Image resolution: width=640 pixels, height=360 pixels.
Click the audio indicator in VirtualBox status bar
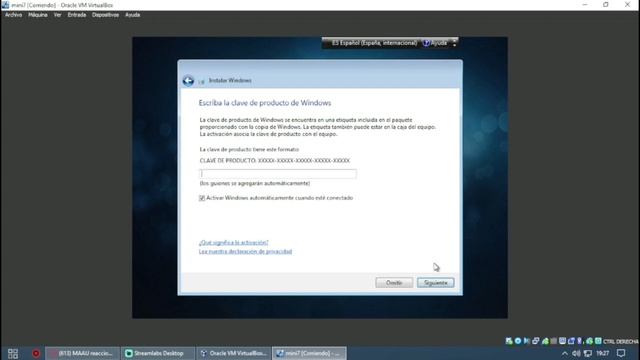click(527, 341)
